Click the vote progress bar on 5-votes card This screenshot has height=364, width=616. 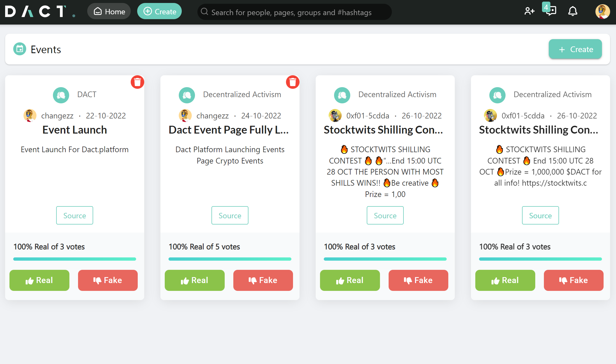(x=230, y=259)
